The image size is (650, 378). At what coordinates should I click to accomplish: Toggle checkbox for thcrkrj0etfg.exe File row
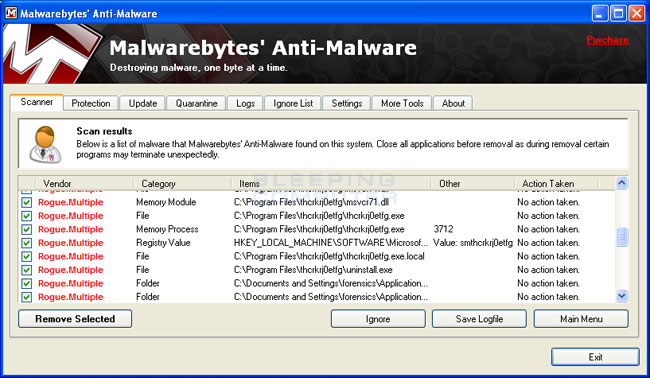pos(27,216)
